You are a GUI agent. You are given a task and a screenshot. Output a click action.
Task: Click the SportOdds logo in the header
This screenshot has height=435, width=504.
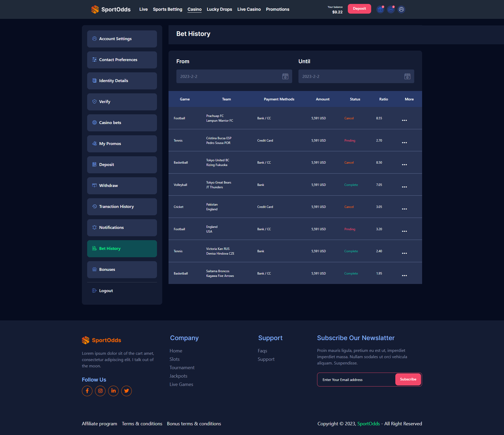(x=111, y=9)
